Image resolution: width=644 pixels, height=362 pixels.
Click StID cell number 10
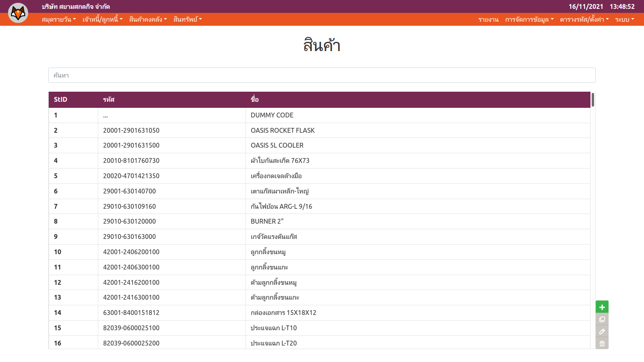[73, 252]
